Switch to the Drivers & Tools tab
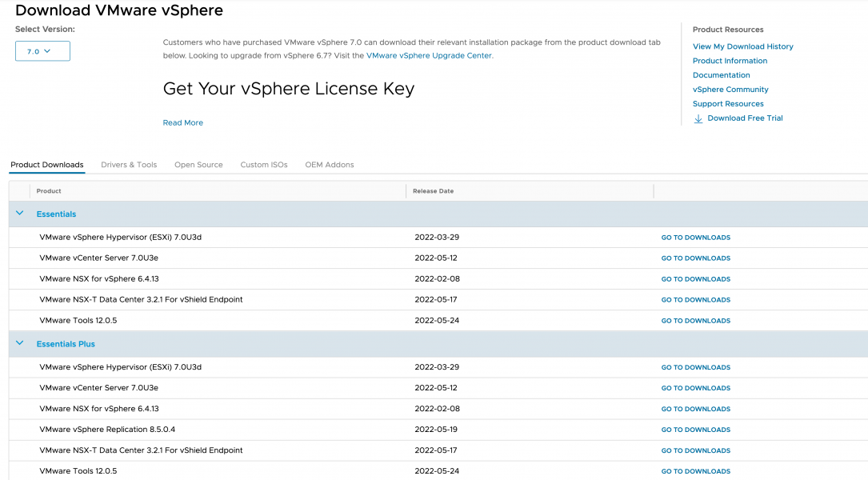This screenshot has height=480, width=868. point(129,165)
